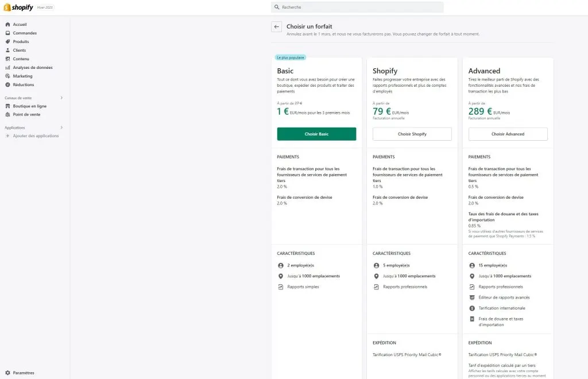
Task: Click the Clients person icon
Action: (x=7, y=50)
